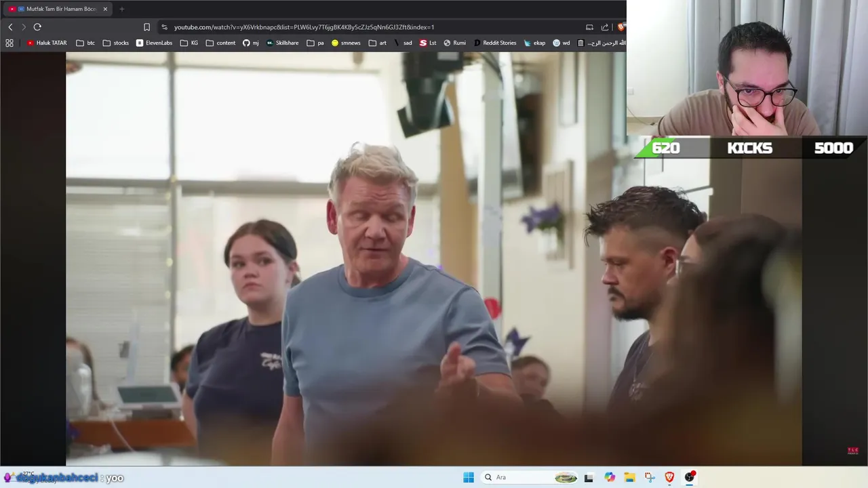Click the browser forward arrow
868x488 pixels.
24,27
